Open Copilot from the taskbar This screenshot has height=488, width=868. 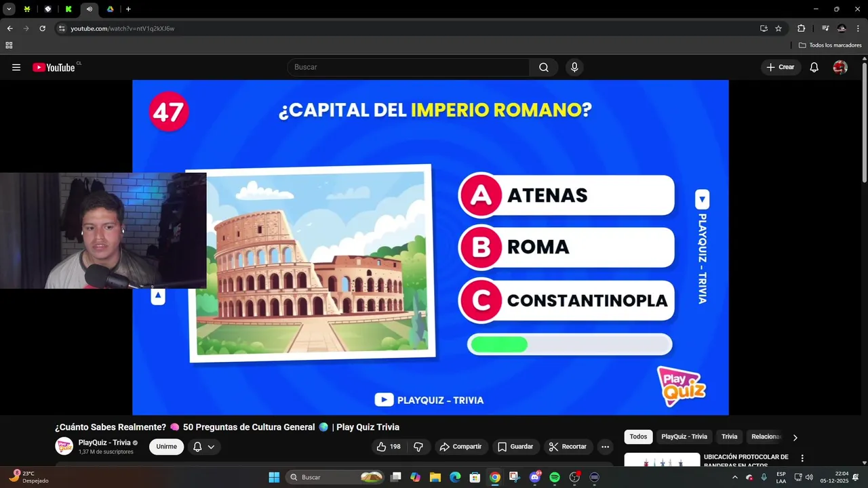coord(416,477)
